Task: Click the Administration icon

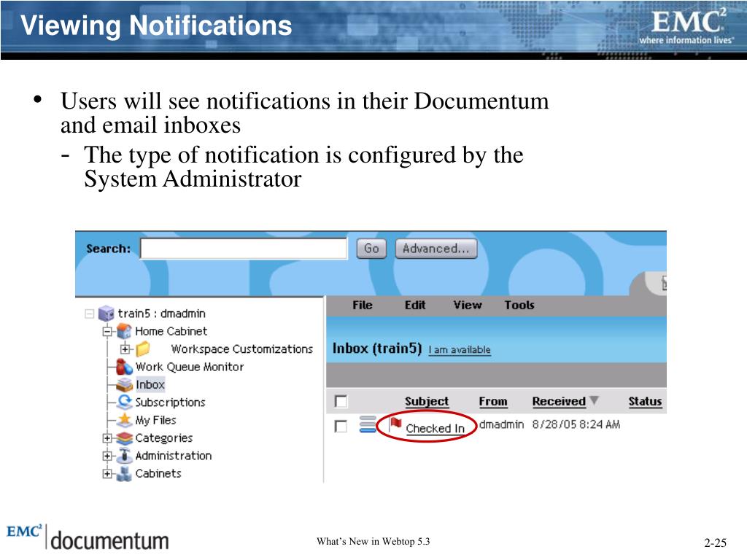Action: [124, 455]
